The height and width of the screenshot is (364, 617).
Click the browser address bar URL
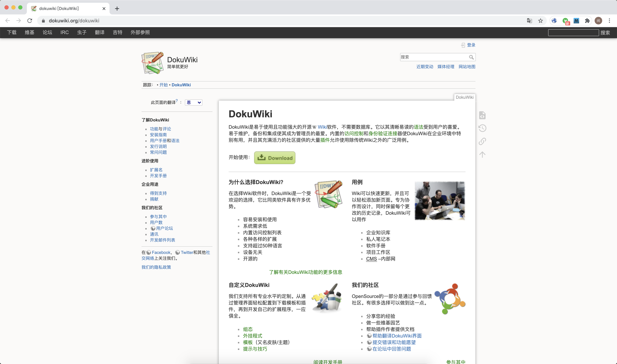(x=74, y=21)
